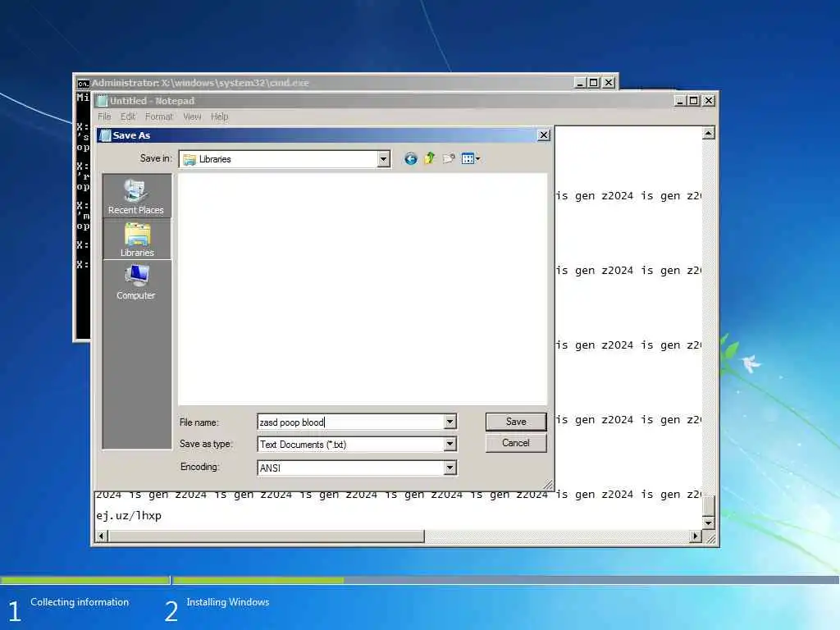Click the Libraries folder icon in Save in box
The width and height of the screenshot is (840, 630).
point(189,160)
